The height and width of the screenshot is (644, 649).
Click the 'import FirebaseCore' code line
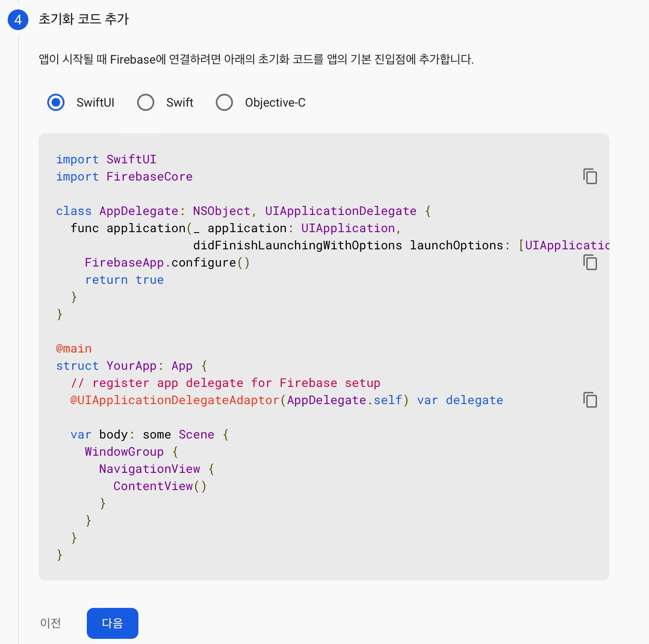pos(124,177)
